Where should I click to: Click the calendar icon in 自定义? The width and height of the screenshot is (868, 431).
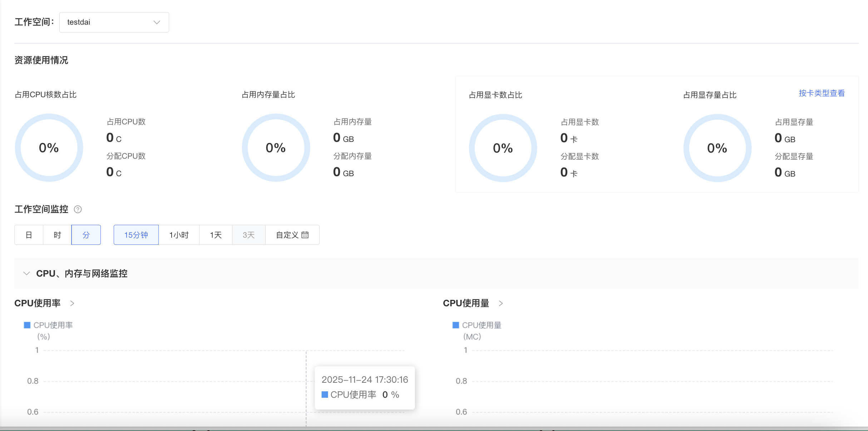pos(305,235)
